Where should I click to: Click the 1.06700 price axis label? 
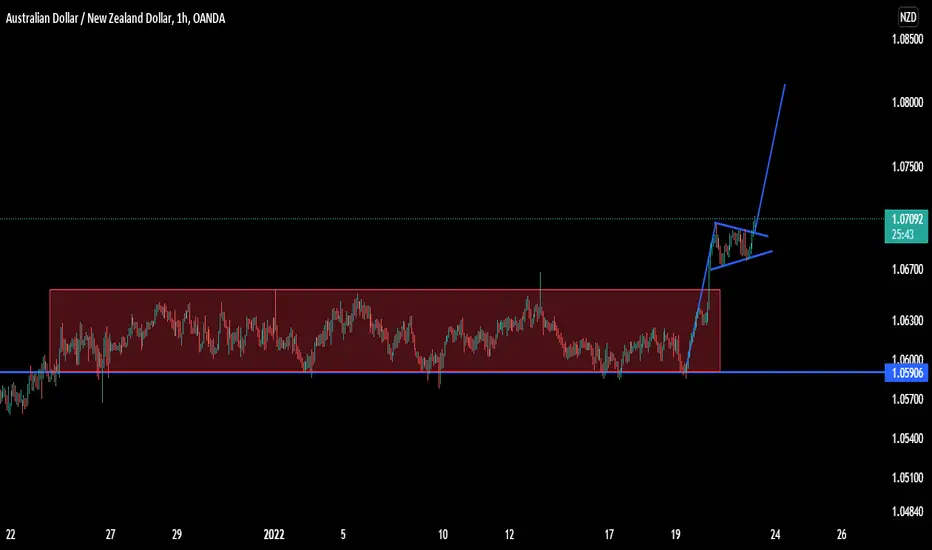coord(907,269)
